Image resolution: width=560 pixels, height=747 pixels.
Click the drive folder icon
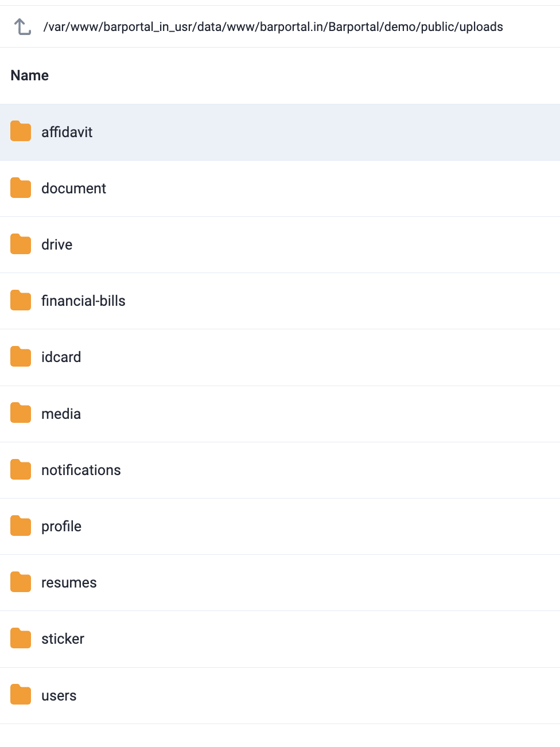(x=21, y=244)
